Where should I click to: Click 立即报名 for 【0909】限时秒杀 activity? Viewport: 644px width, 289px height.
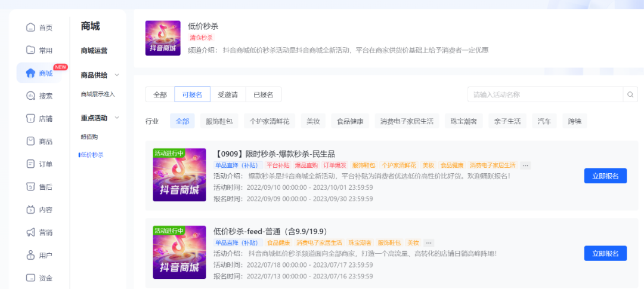[x=605, y=176]
